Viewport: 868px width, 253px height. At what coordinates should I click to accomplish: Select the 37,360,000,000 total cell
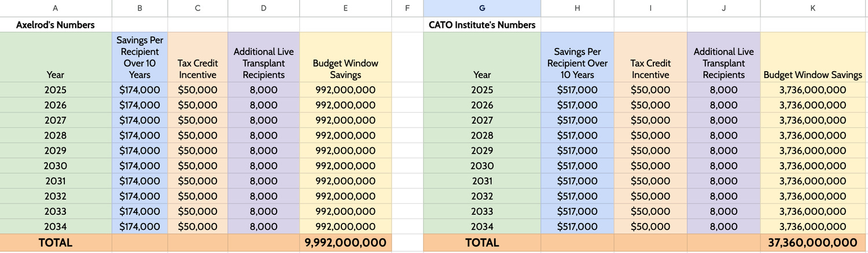814,243
